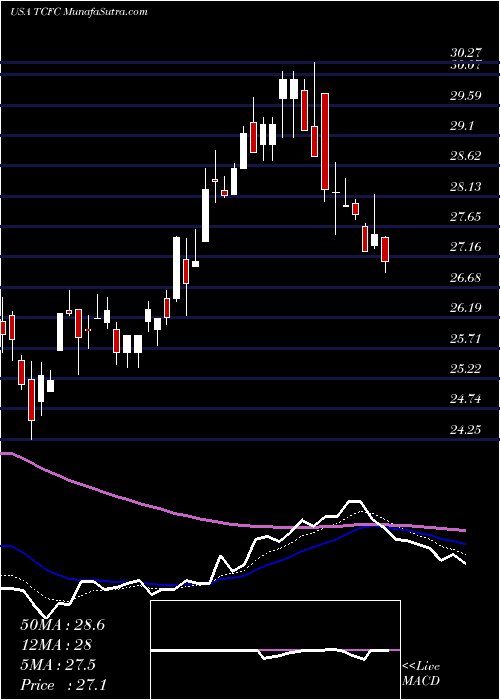Click the 27.65 price axis label
Viewport: 500px width, 700px height.
(x=465, y=217)
